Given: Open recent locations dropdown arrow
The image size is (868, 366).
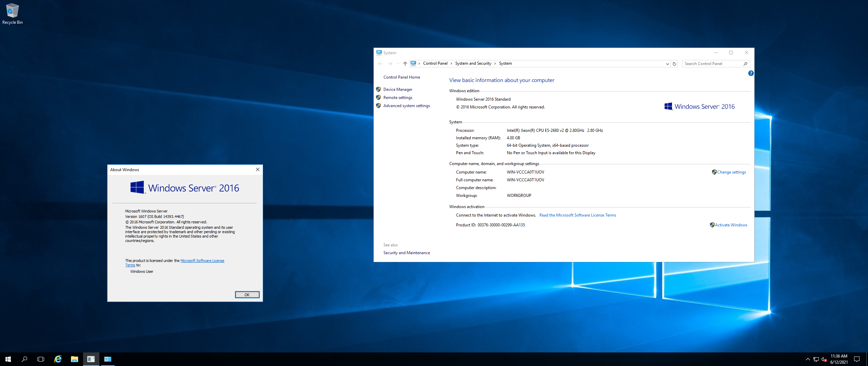Looking at the screenshot, I should 398,64.
